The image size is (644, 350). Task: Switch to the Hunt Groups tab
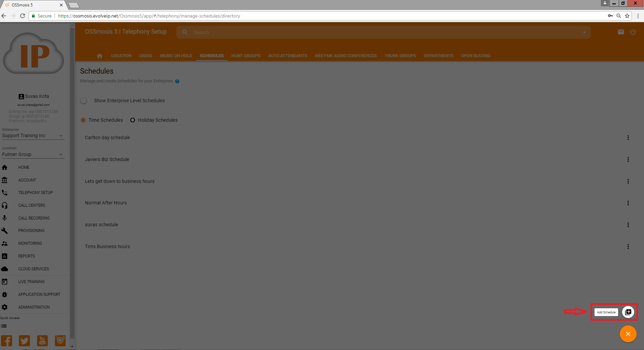click(x=246, y=56)
